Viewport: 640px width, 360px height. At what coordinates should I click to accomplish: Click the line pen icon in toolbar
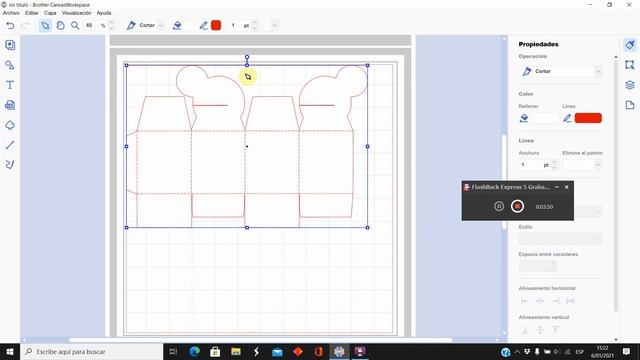tap(203, 25)
